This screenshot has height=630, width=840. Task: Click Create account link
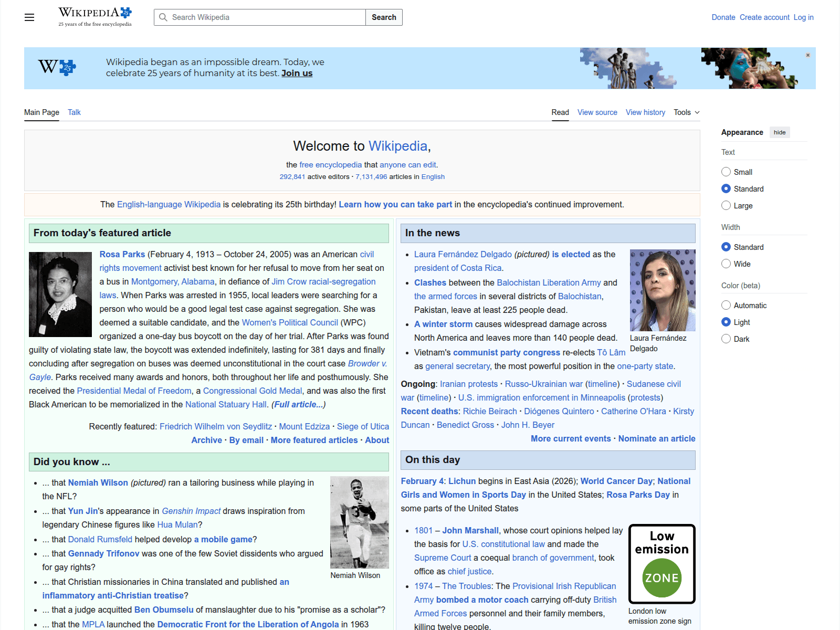click(764, 17)
